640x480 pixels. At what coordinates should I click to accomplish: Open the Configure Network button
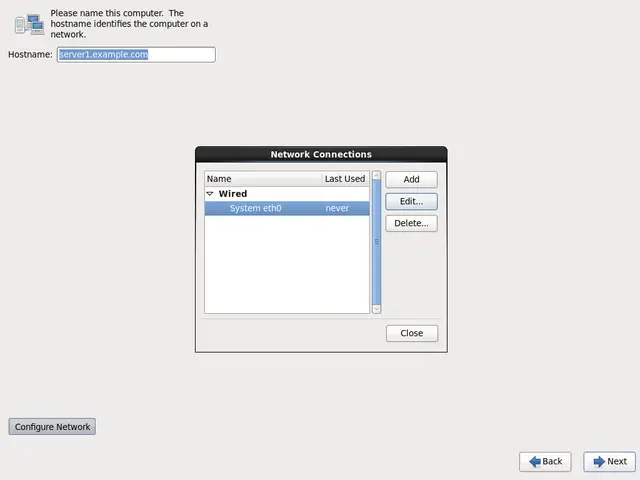[52, 427]
